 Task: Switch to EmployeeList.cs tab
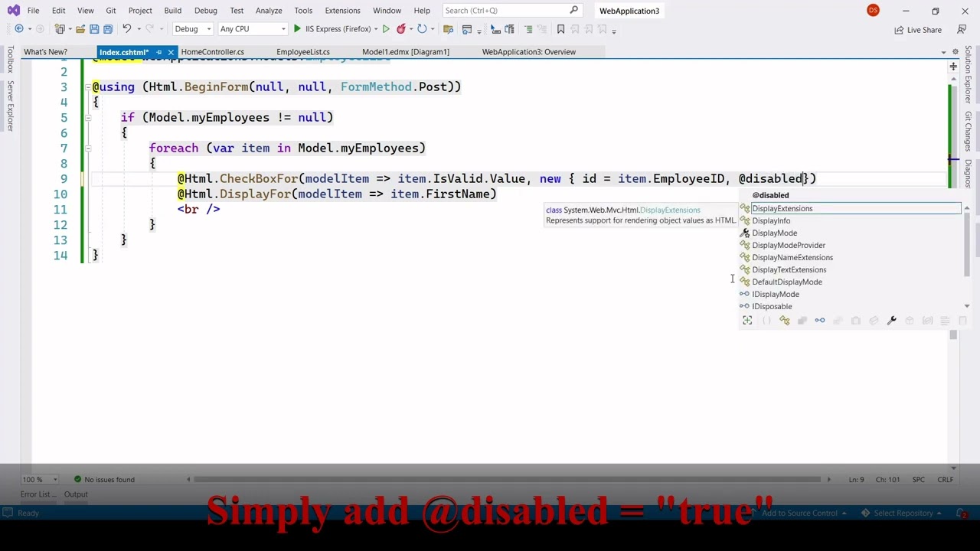[x=303, y=52]
